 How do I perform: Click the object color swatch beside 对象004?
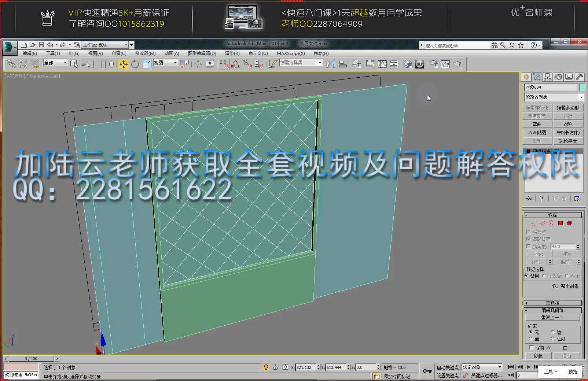point(581,87)
